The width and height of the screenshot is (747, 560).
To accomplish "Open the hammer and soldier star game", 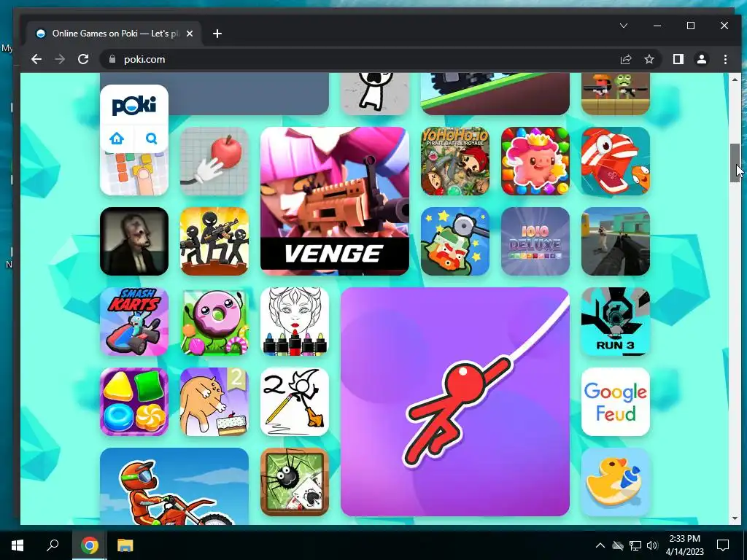I will point(455,241).
